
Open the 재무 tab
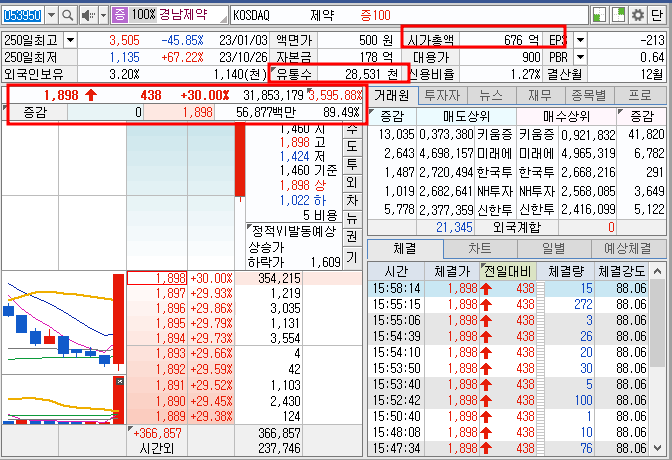[x=540, y=95]
